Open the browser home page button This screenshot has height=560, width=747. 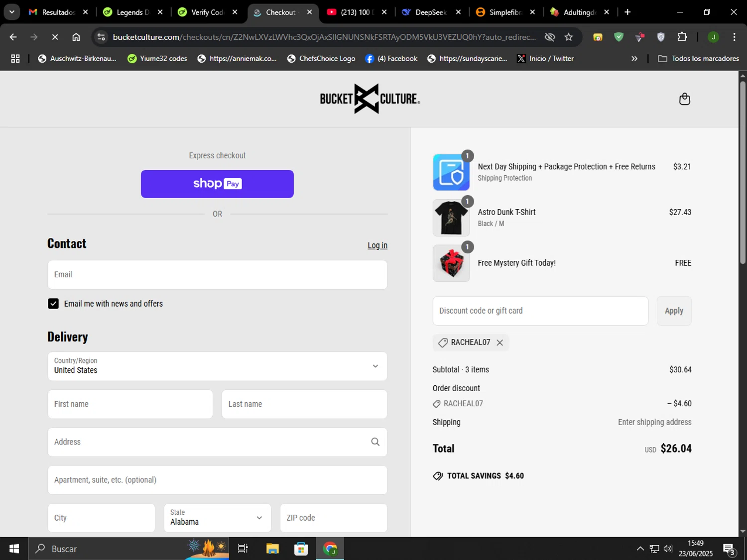76,37
